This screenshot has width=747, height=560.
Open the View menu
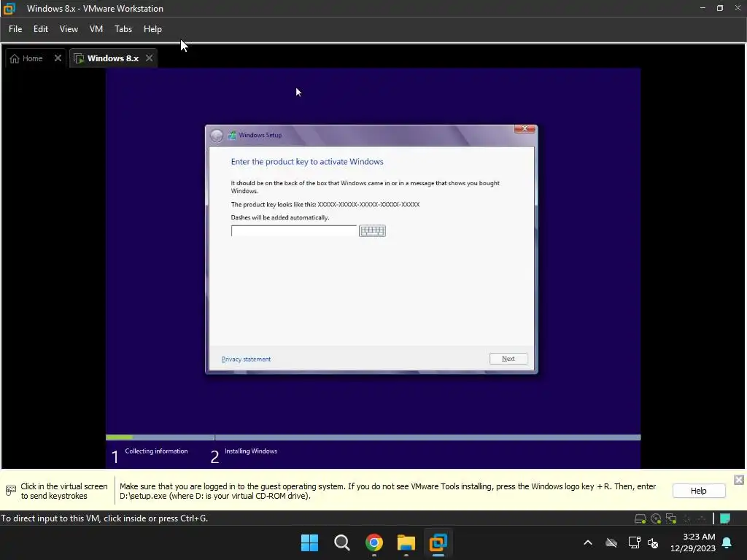point(69,29)
